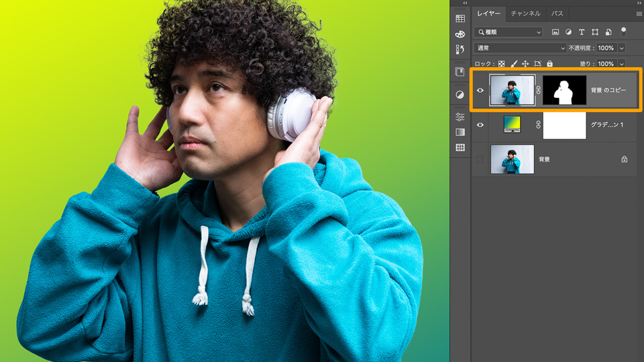This screenshot has width=644, height=362.
Task: Open the Libraries panel icon
Action: click(460, 72)
